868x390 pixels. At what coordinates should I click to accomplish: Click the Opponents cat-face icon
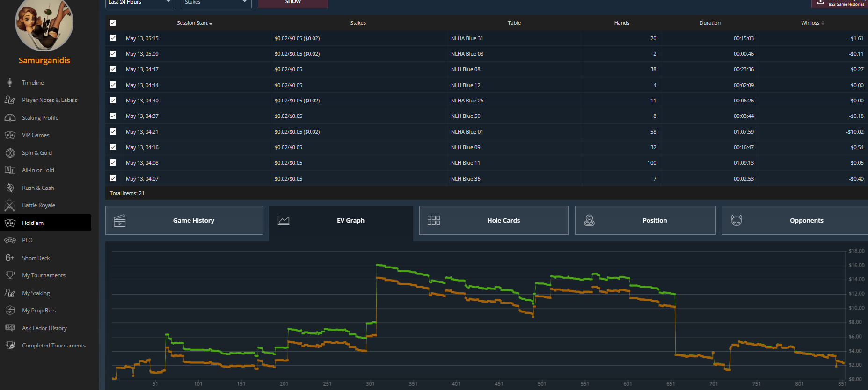(x=737, y=220)
